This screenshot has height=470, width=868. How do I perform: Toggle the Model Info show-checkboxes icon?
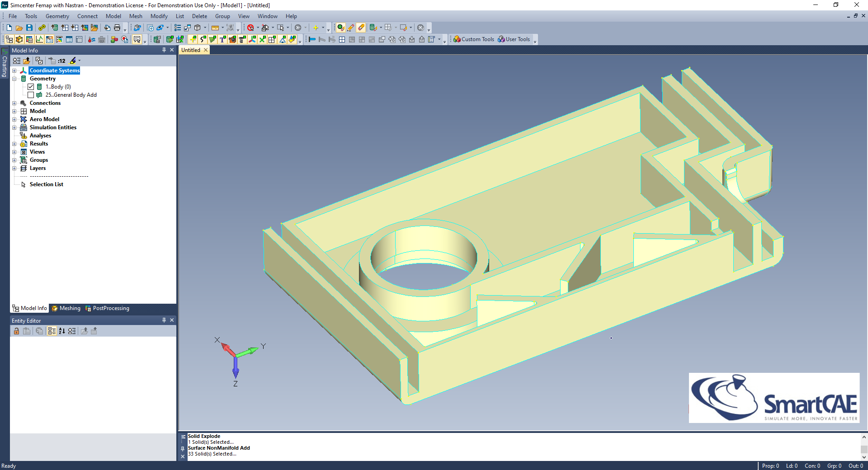(x=39, y=61)
